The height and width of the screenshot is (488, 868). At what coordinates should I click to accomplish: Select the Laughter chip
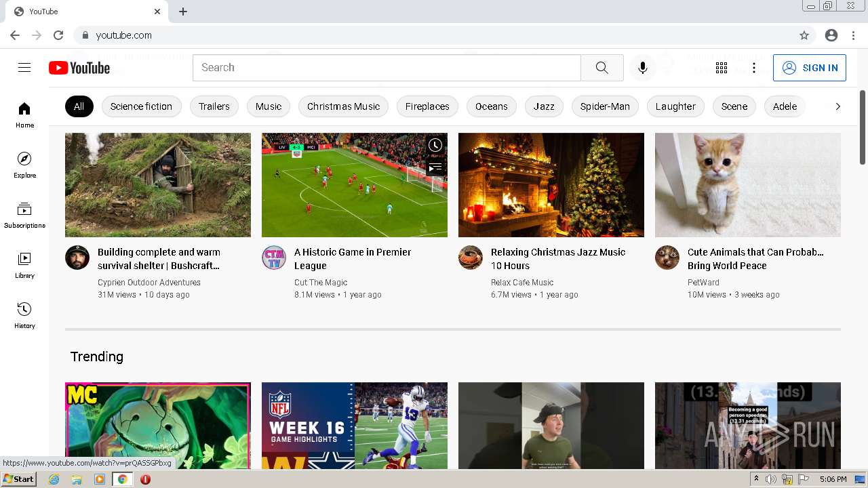click(x=675, y=106)
